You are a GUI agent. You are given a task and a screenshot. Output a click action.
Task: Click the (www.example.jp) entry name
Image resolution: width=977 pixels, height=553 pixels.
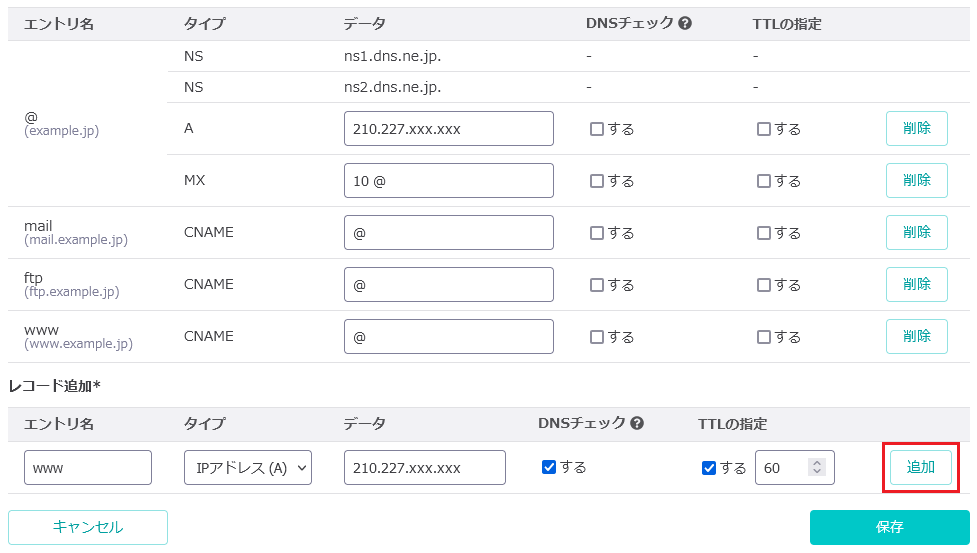point(79,344)
